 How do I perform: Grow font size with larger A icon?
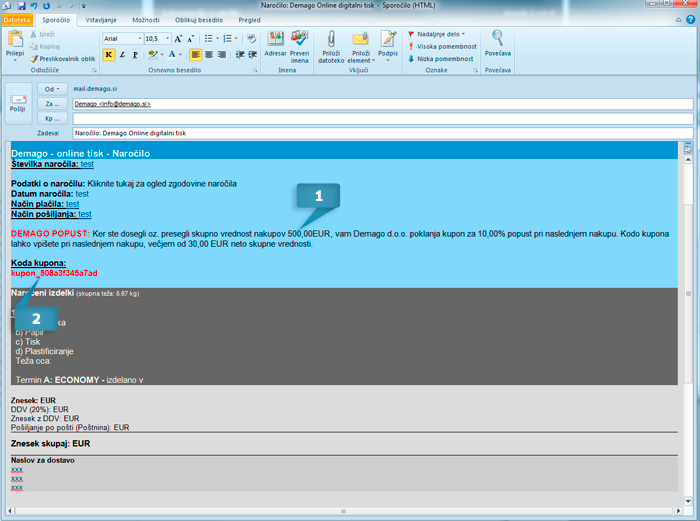point(178,39)
